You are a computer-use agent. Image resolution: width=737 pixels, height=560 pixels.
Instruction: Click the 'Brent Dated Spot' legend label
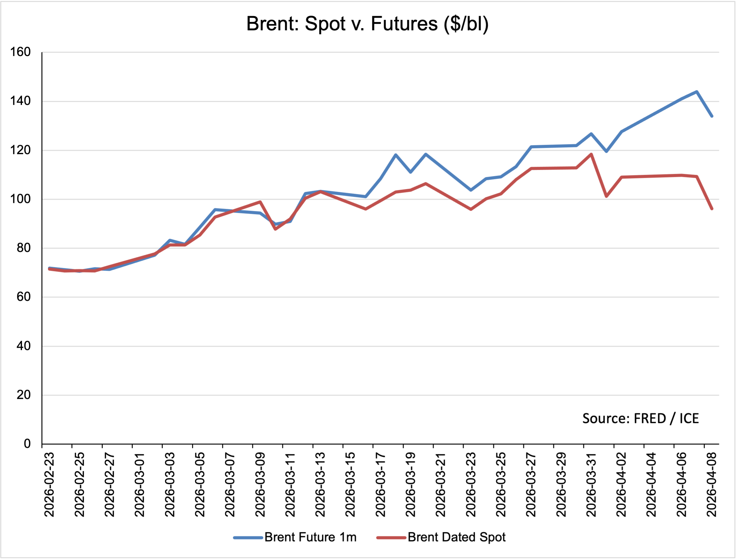456,537
